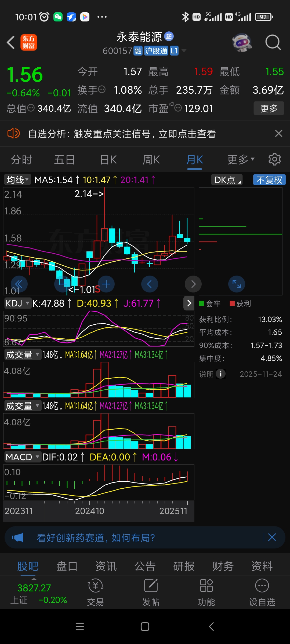Tap the back arrow at top left

(10, 43)
